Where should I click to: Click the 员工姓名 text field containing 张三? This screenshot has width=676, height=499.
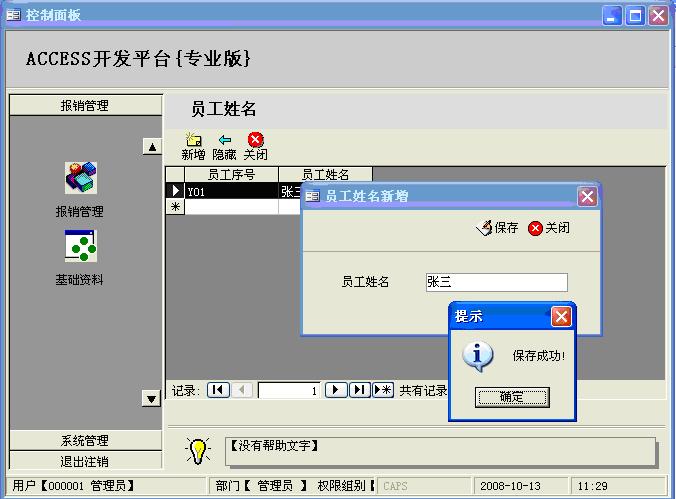tap(497, 282)
